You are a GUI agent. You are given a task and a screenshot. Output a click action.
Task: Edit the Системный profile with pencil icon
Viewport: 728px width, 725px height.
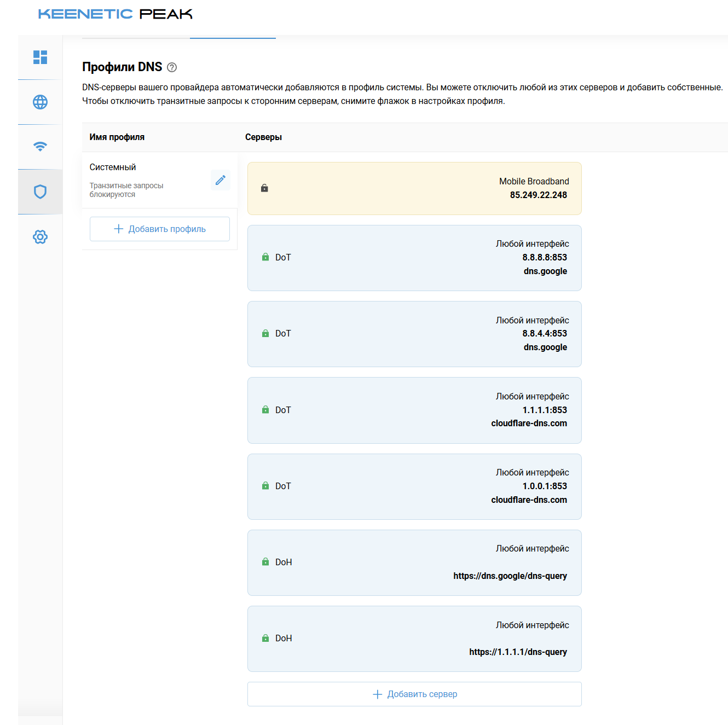pyautogui.click(x=220, y=180)
